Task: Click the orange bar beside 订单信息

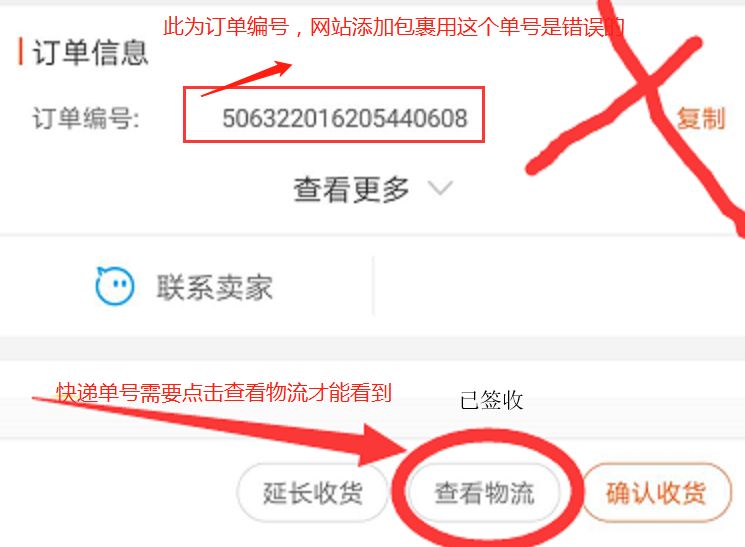Action: point(20,51)
